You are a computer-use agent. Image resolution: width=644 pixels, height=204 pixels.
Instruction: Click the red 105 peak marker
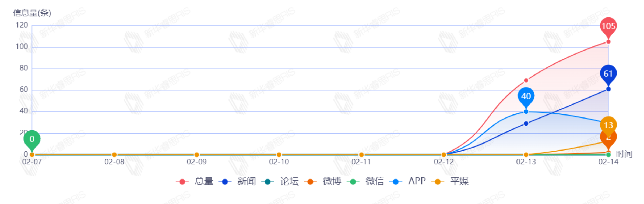pyautogui.click(x=608, y=26)
